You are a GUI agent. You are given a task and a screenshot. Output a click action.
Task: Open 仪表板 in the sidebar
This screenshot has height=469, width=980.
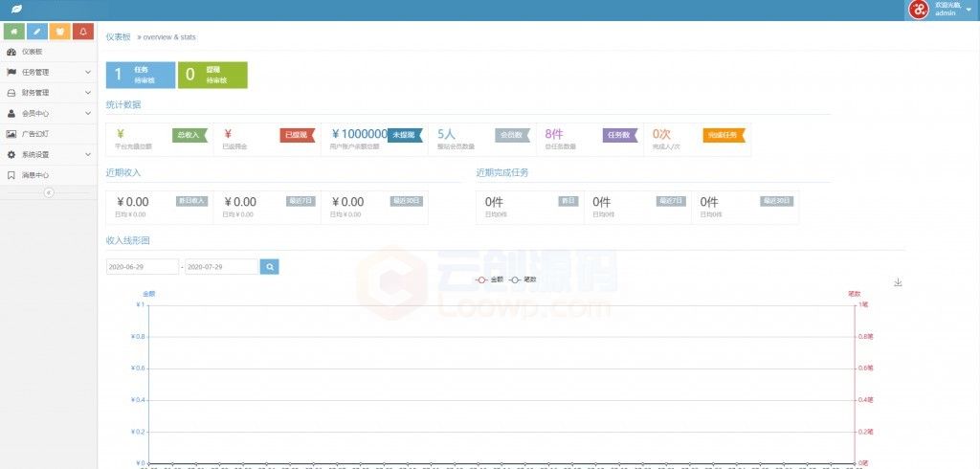49,52
